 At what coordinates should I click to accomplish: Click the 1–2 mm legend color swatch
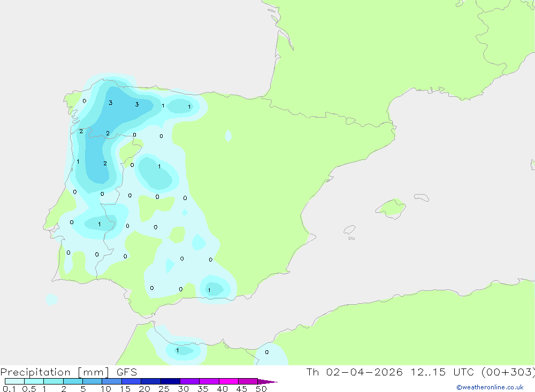point(53,381)
